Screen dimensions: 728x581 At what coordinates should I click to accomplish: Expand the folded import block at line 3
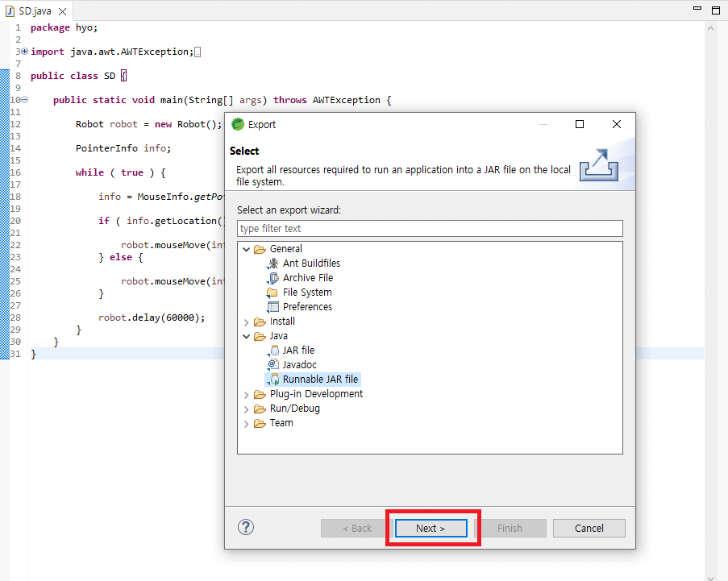pyautogui.click(x=25, y=52)
